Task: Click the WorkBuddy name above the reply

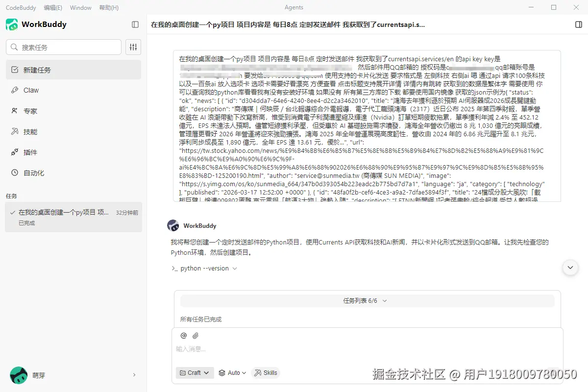Action: point(200,225)
